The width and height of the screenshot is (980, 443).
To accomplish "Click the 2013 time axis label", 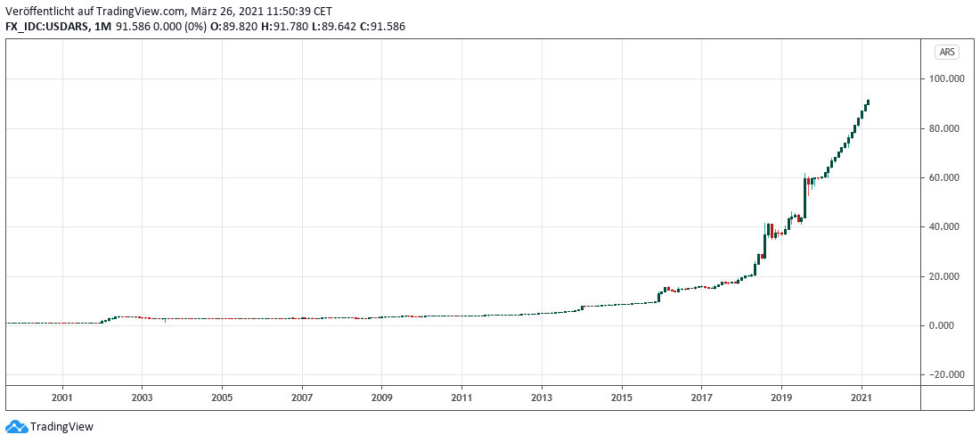I will coord(542,398).
